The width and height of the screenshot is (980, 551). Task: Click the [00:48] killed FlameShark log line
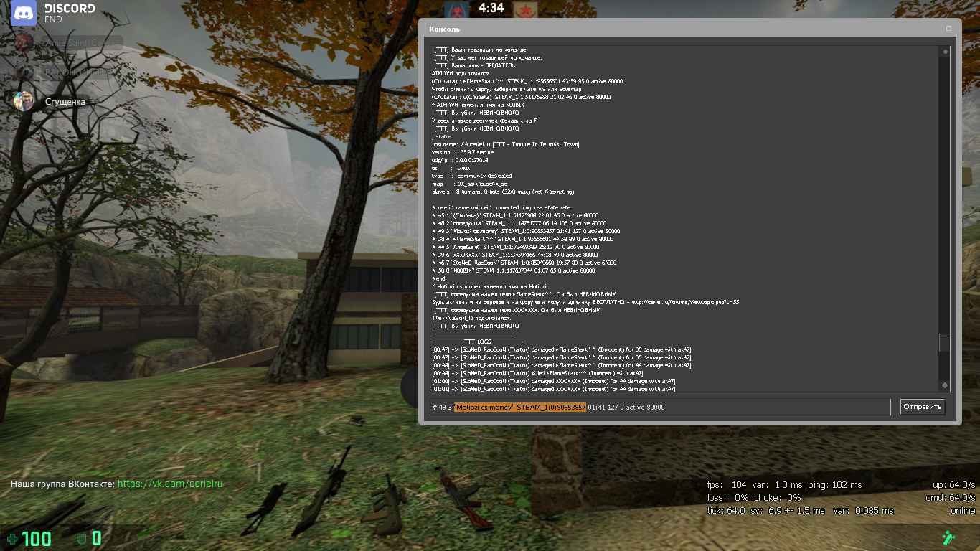[x=537, y=373]
